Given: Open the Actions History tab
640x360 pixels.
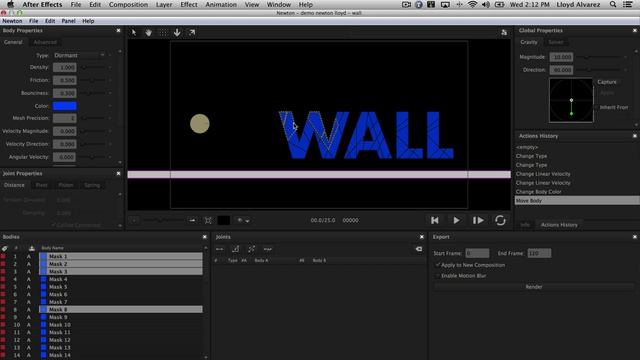Looking at the screenshot, I should point(559,225).
